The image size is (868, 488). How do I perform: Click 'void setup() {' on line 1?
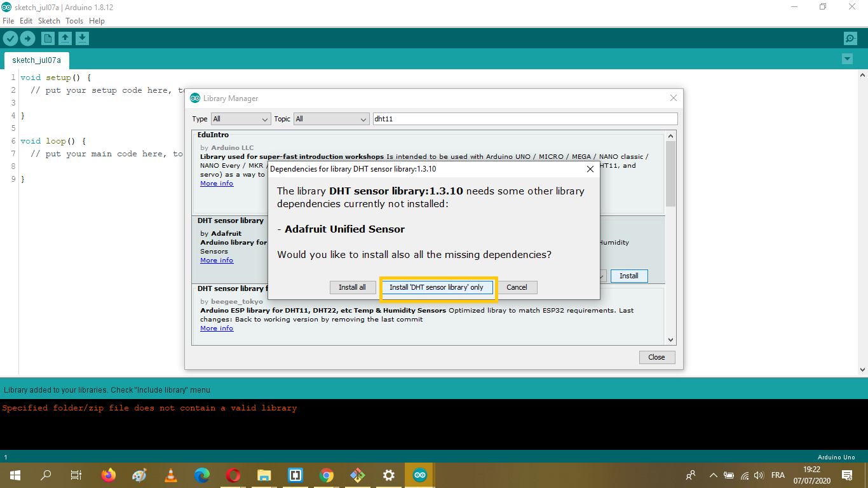tap(56, 78)
